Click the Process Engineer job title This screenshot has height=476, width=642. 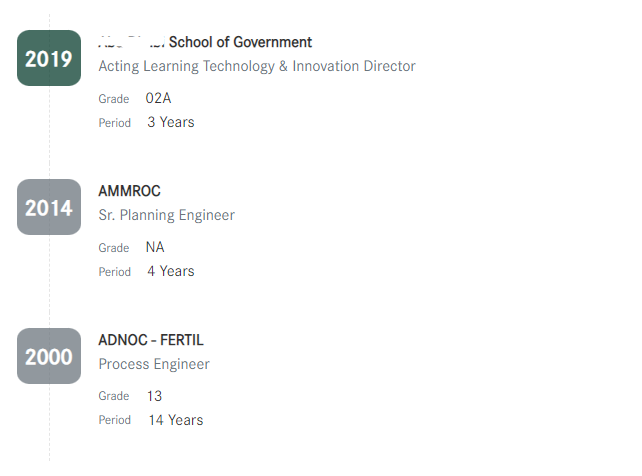pyautogui.click(x=154, y=364)
